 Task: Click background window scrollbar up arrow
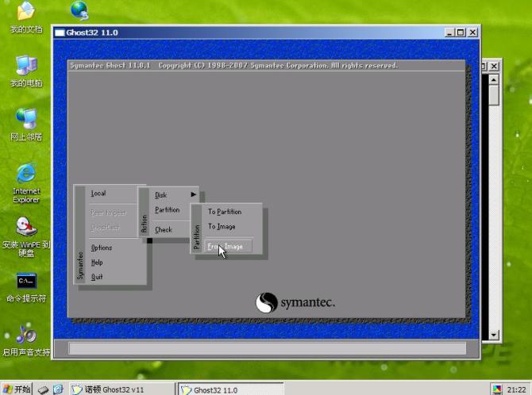493,79
